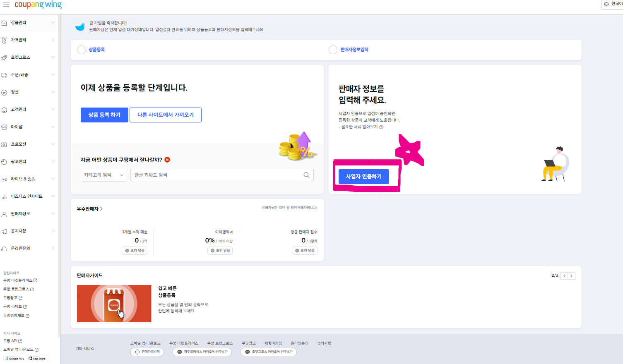Click the help icon next to 필요한 서류 알아보기
Image resolution: width=623 pixels, height=364 pixels.
pyautogui.click(x=381, y=127)
